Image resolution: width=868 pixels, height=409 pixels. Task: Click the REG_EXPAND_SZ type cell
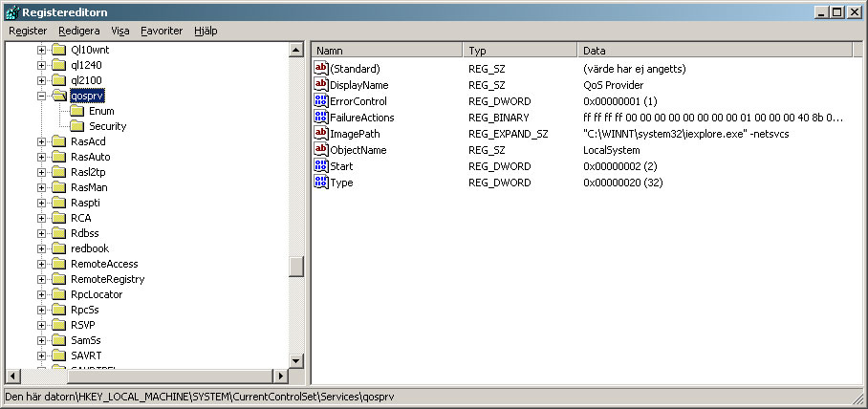click(x=507, y=134)
